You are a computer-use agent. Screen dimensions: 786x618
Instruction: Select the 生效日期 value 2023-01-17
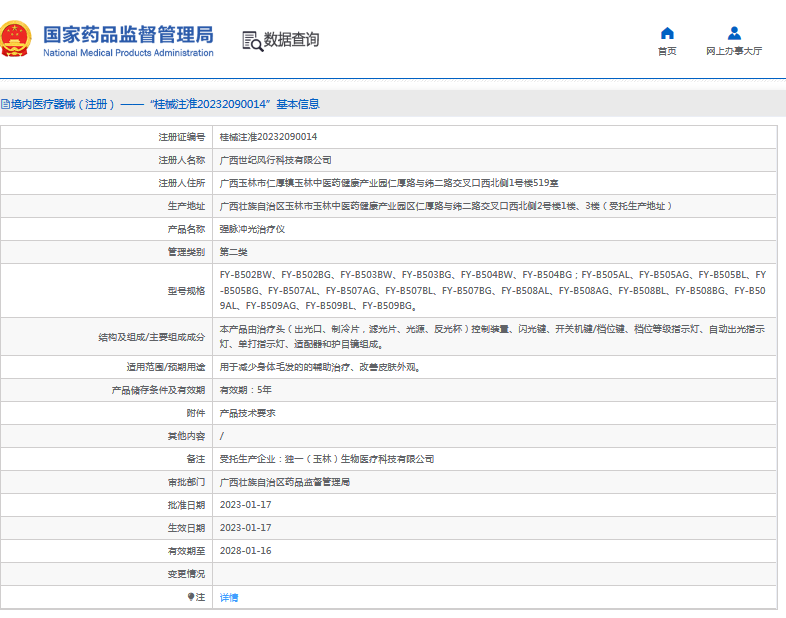click(x=246, y=528)
